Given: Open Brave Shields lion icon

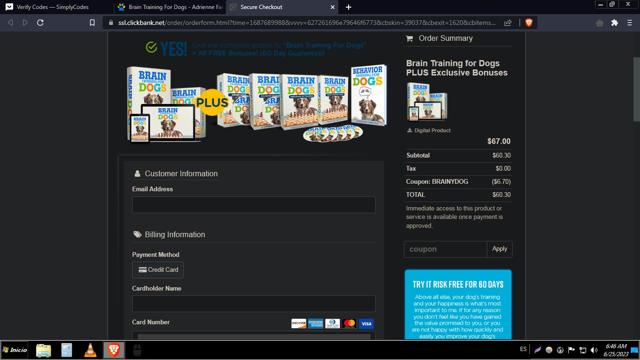Looking at the screenshot, I should [x=529, y=23].
